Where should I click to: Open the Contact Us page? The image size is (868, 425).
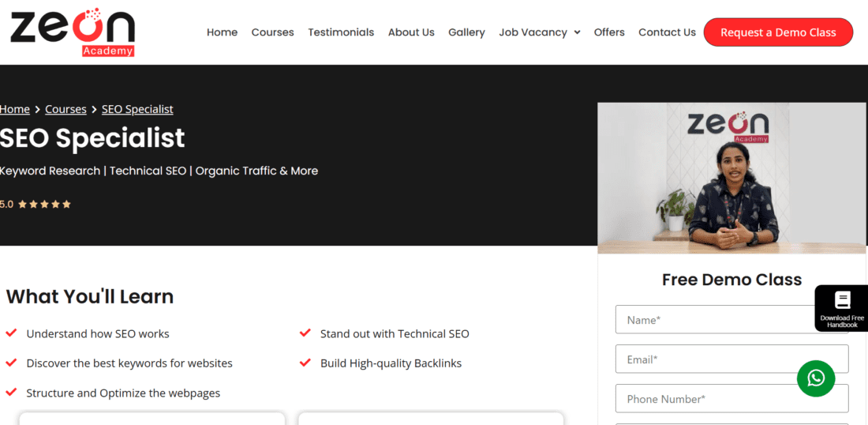(x=667, y=32)
